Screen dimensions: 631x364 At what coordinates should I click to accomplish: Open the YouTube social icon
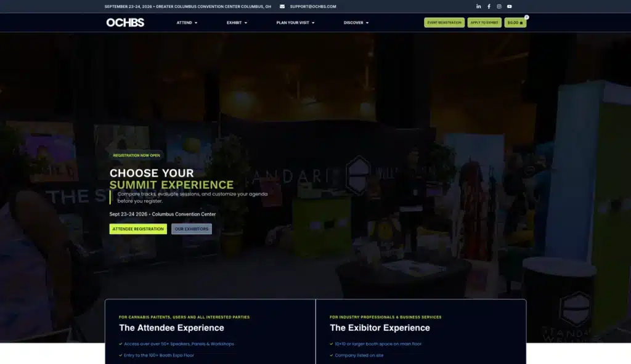tap(510, 6)
